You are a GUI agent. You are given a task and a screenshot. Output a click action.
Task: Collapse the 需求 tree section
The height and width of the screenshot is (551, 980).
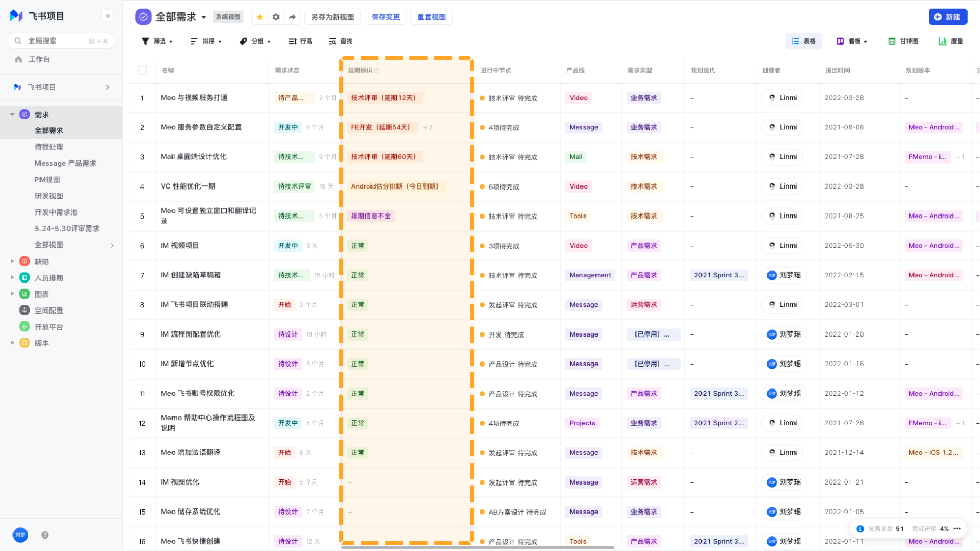[x=12, y=114]
